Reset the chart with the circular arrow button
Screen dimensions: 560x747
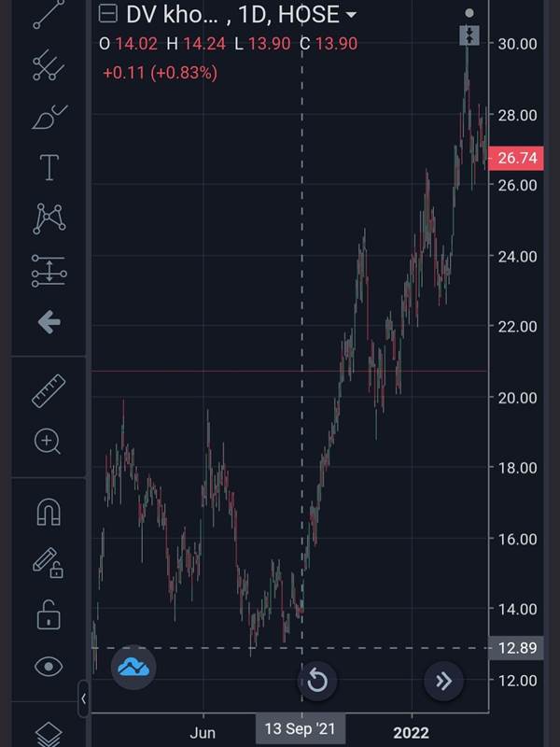click(x=317, y=681)
